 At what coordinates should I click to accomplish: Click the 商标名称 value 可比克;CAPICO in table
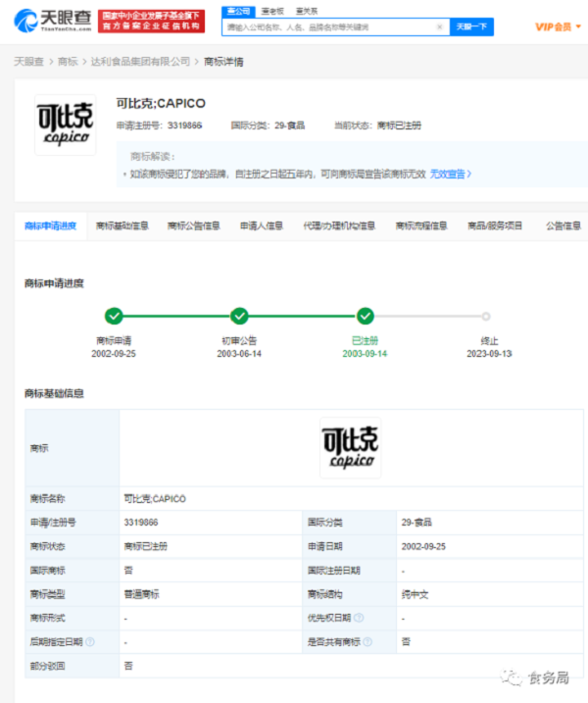coord(155,498)
